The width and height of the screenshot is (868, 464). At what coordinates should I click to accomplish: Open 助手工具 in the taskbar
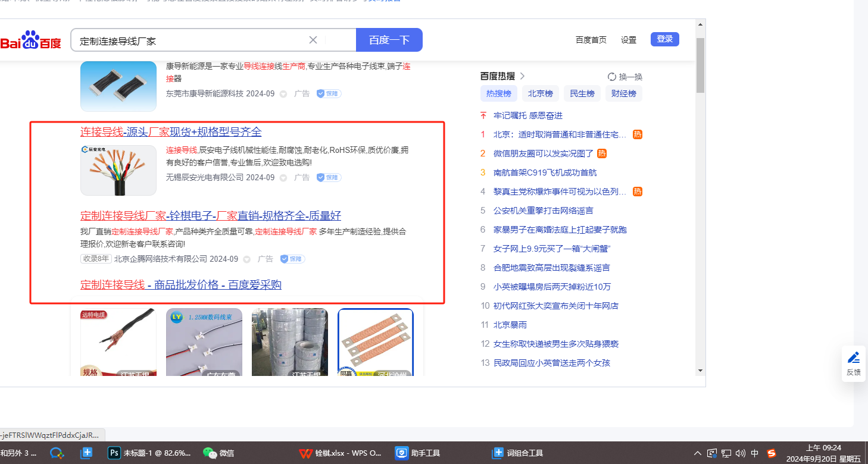point(402,453)
